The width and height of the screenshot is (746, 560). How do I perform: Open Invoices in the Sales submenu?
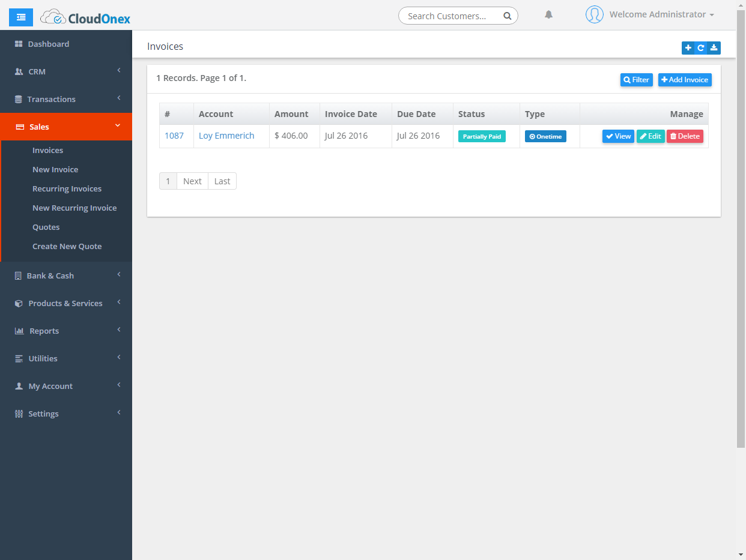(x=47, y=151)
